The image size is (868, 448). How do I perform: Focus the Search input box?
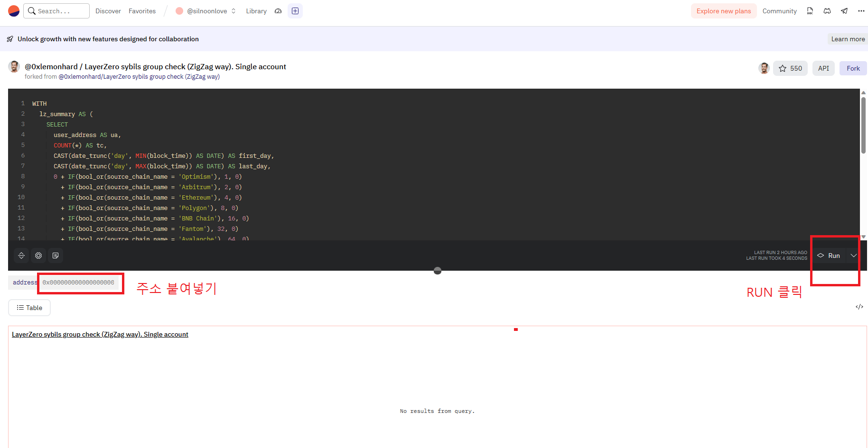tap(56, 11)
